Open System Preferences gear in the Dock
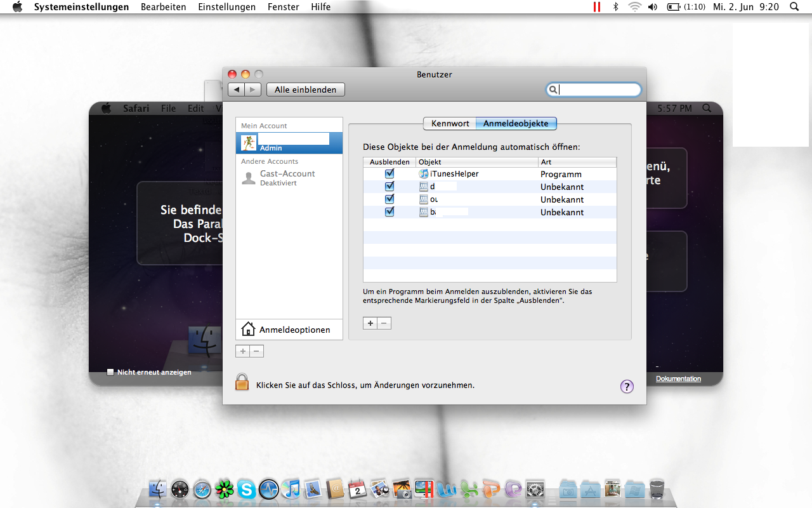The width and height of the screenshot is (812, 508). [535, 489]
